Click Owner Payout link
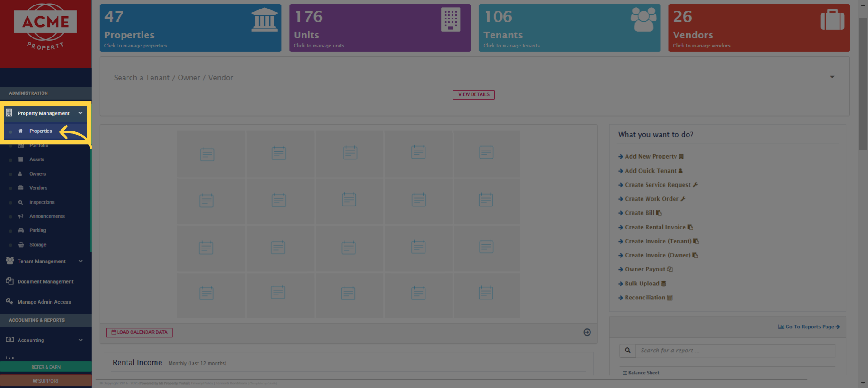The height and width of the screenshot is (388, 868). point(645,269)
